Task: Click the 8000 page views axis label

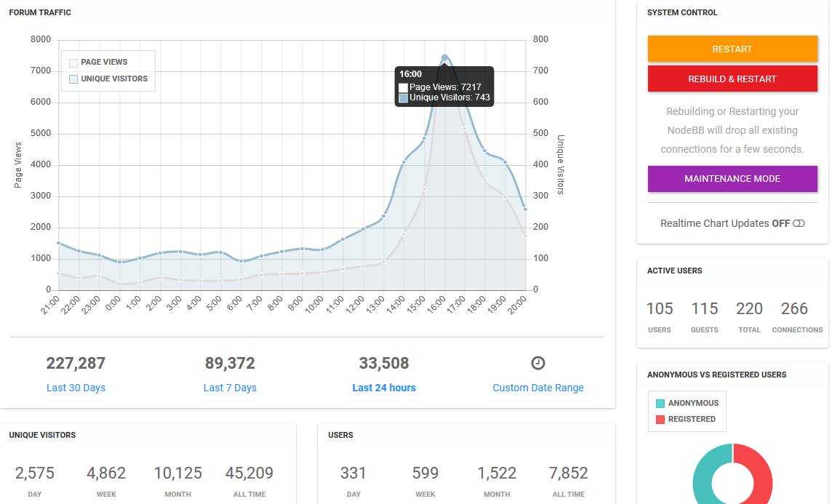Action: click(40, 39)
